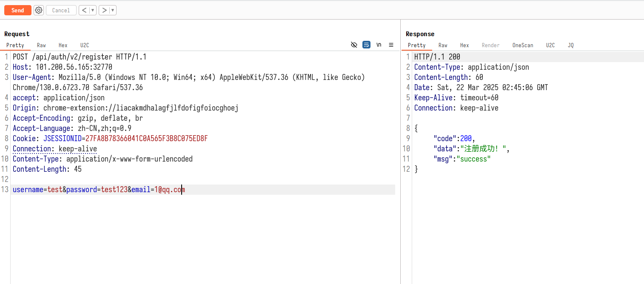Open the Request U2C tab
644x284 pixels.
point(85,45)
